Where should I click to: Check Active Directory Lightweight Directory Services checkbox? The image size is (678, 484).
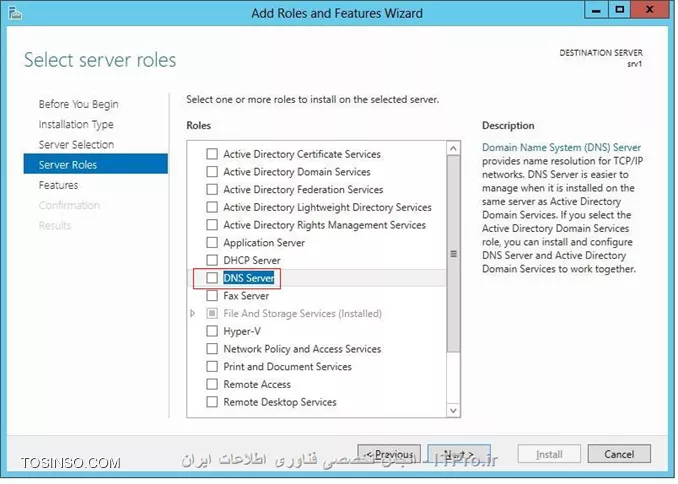[212, 207]
